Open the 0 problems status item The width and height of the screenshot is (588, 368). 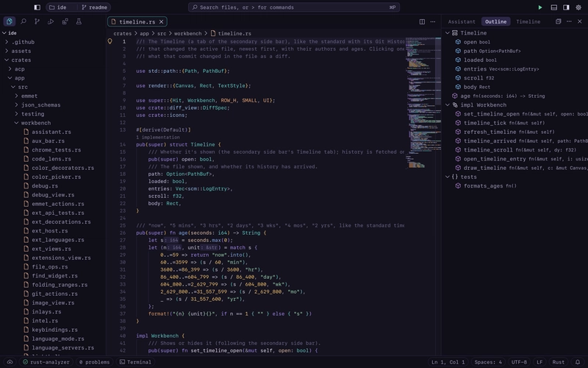95,362
